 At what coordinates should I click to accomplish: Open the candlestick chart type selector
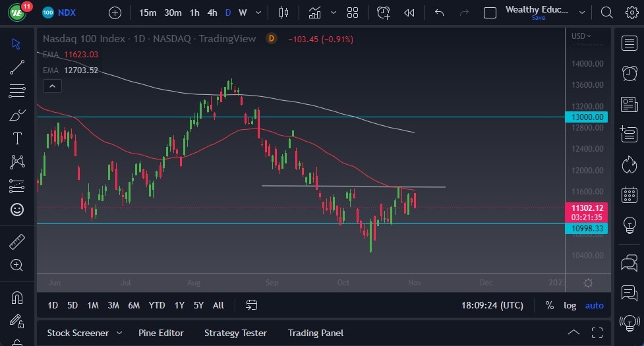(283, 13)
